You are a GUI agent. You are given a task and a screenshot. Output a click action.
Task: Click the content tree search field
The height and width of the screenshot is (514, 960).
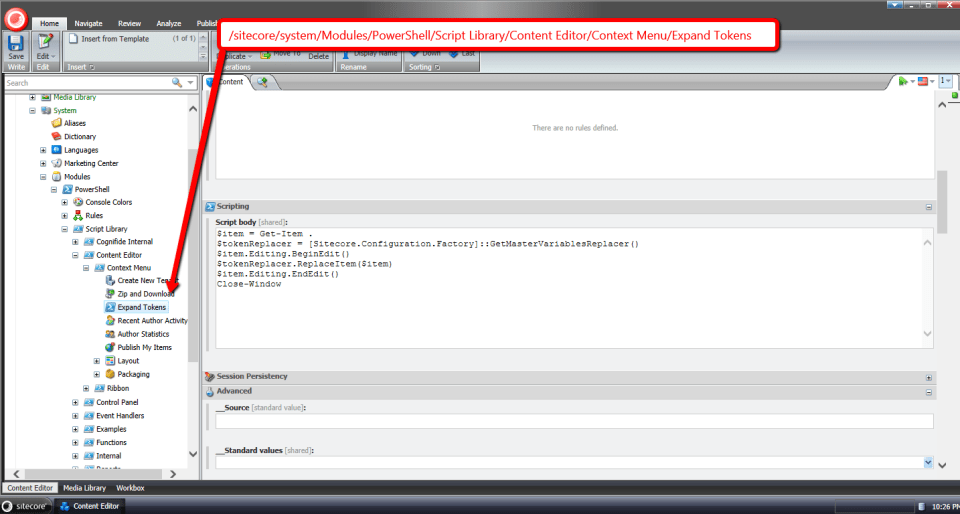pyautogui.click(x=85, y=83)
